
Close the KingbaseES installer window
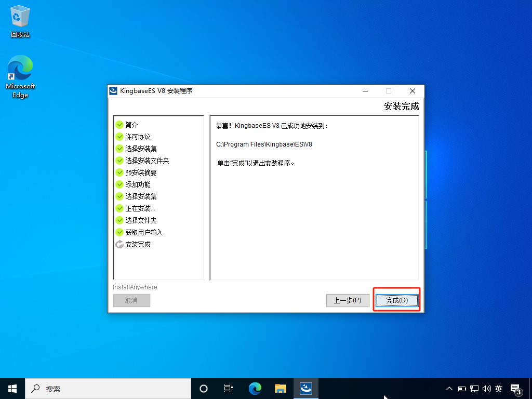click(x=412, y=91)
